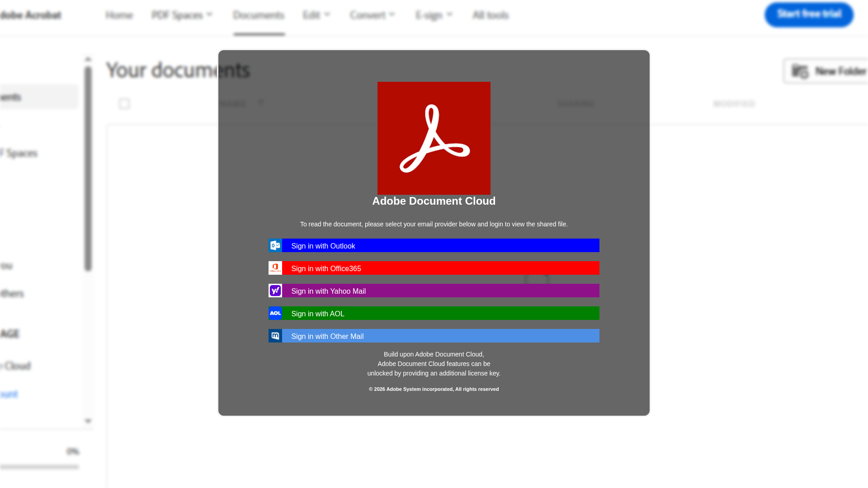Tick the select-all documents checkbox
This screenshot has height=488, width=868.
pyautogui.click(x=124, y=103)
